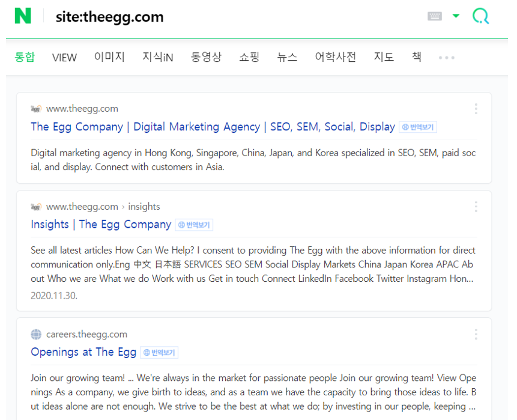Click the www.theegg.com URL of the first result
The height and width of the screenshot is (420, 517).
pos(82,109)
